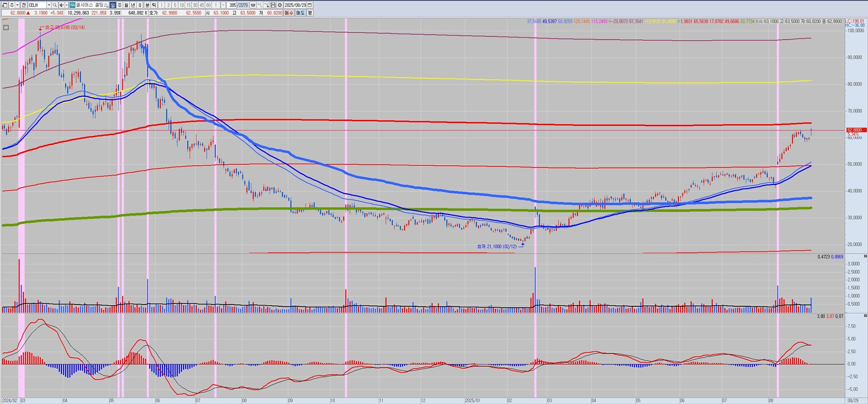Select the yearly (년) chart period
868x404 pixels.
click(x=133, y=5)
